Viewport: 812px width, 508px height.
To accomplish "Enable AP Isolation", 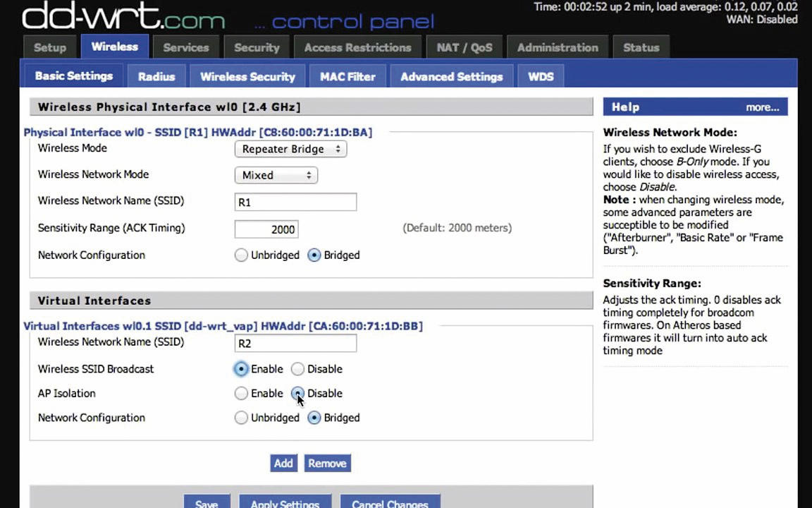I will coord(241,394).
